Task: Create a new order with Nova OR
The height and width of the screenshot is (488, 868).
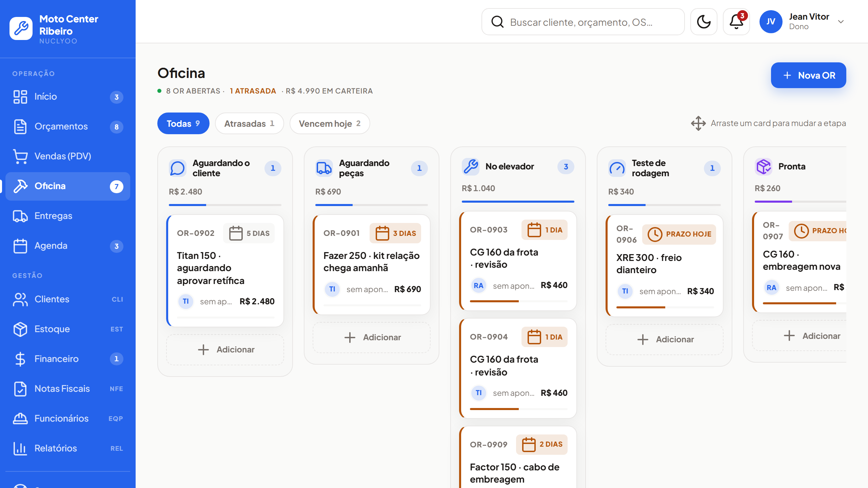Action: pos(808,75)
